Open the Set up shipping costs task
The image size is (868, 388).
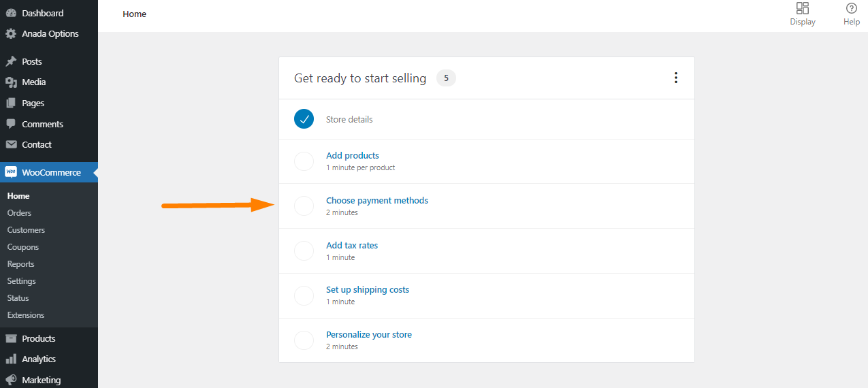click(x=368, y=289)
